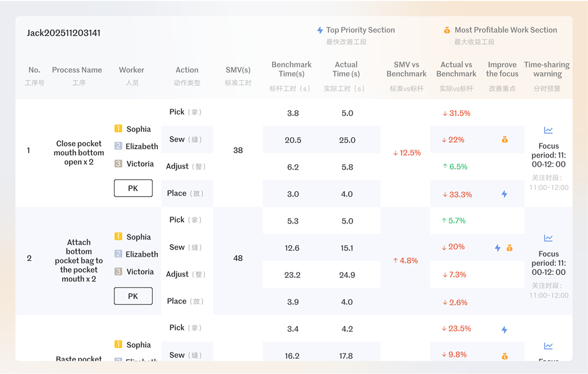The image size is (588, 374).
Task: Click the Time-sharing warning column header
Action: (x=547, y=69)
